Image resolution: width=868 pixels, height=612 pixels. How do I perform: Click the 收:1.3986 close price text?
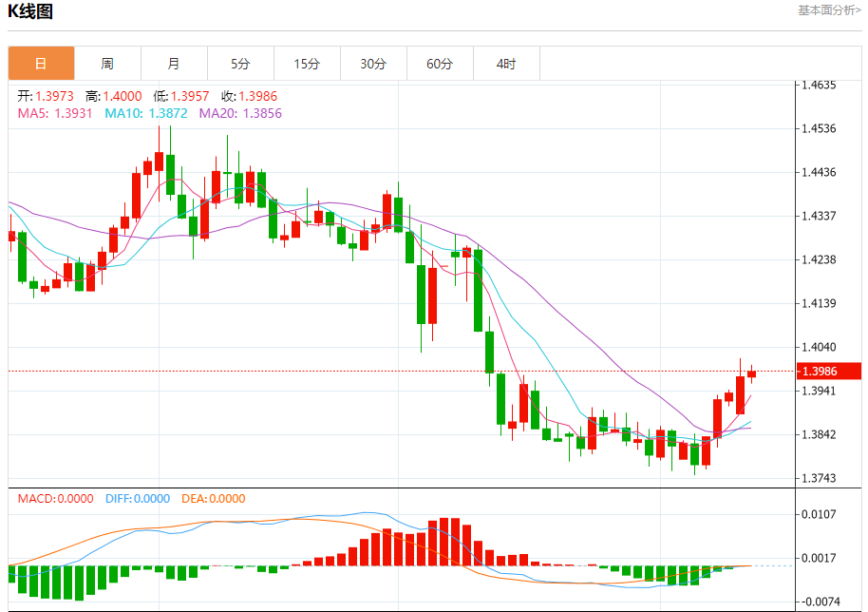[x=249, y=96]
